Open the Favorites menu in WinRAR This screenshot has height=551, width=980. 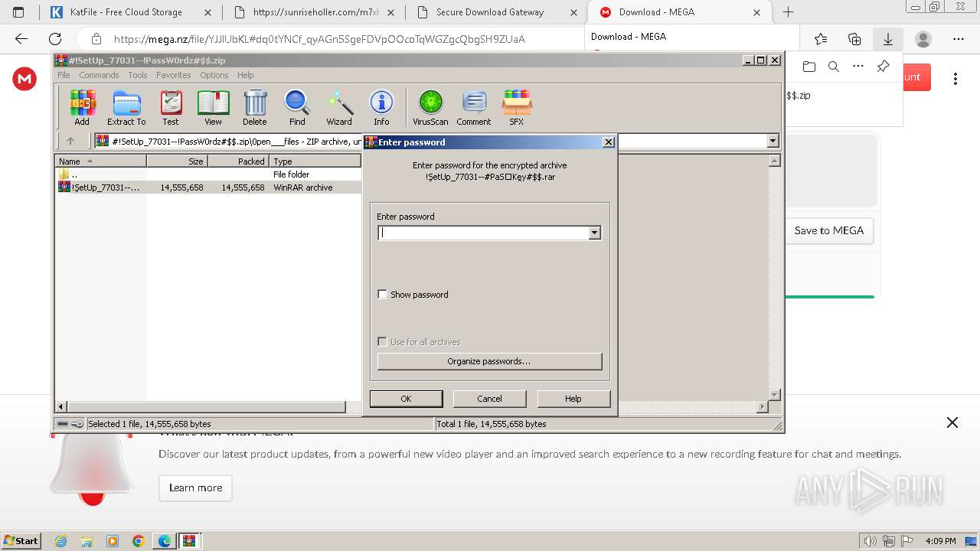pyautogui.click(x=174, y=75)
